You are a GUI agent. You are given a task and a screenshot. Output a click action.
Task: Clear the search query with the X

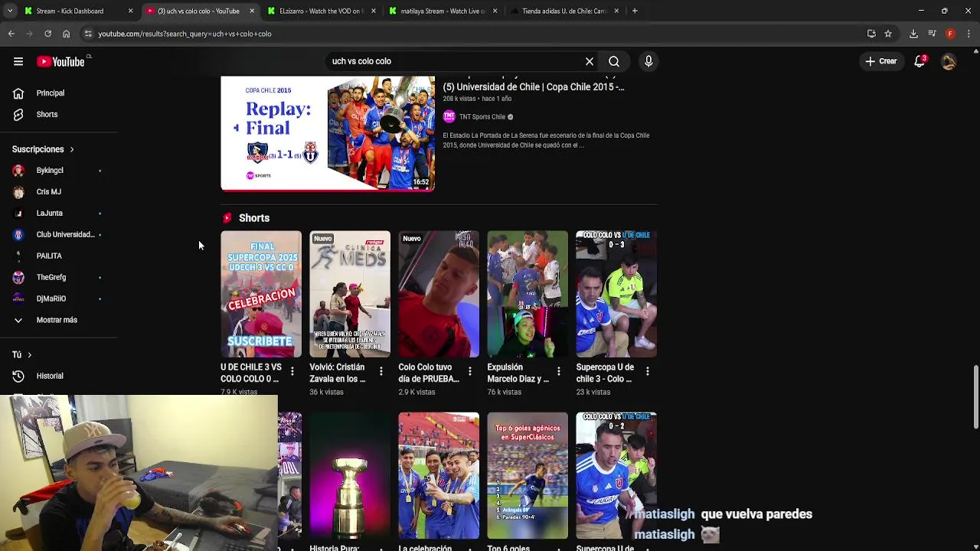pos(590,61)
